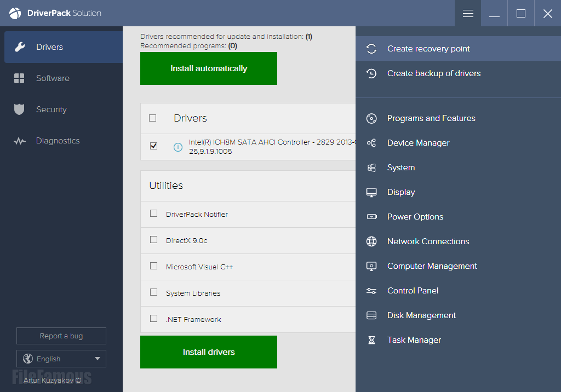Click the System Libraries label
Viewport: 561px width, 392px height.
(x=193, y=293)
